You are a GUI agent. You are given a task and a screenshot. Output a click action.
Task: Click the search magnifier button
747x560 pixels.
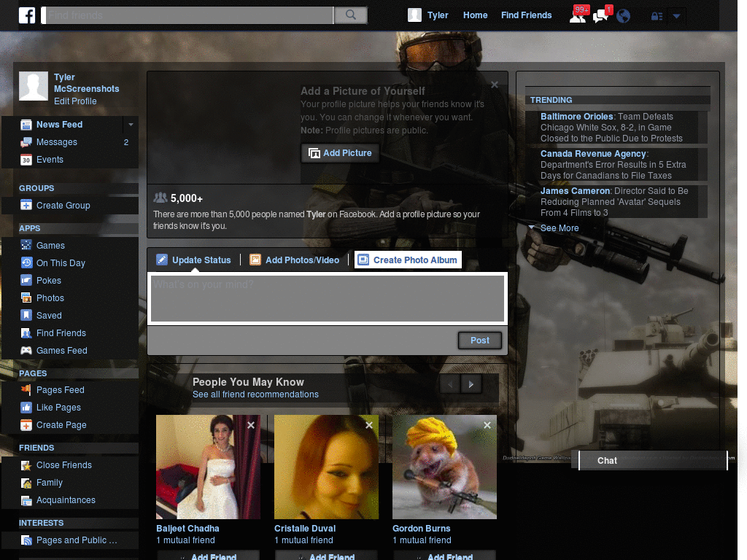pyautogui.click(x=351, y=15)
